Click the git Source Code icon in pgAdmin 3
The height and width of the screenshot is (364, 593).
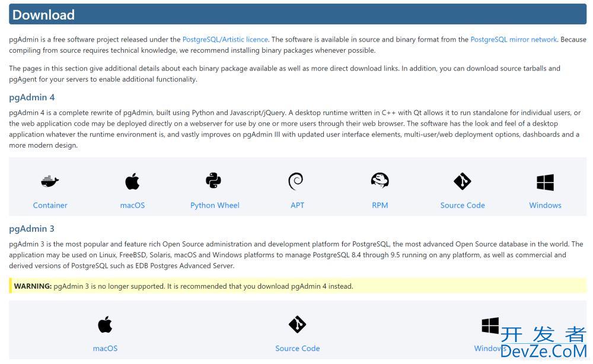[x=297, y=324]
